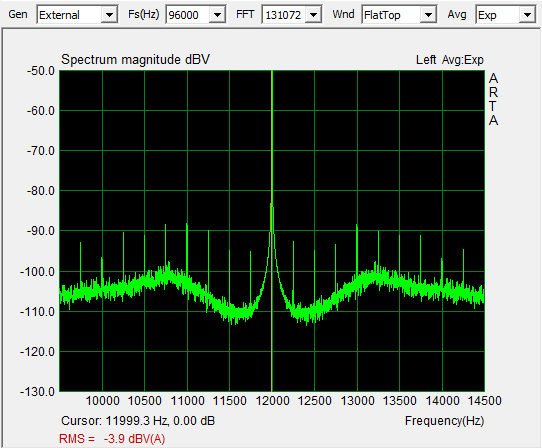Click the Frequency(Hz) axis label
The height and width of the screenshot is (448, 542).
click(444, 421)
